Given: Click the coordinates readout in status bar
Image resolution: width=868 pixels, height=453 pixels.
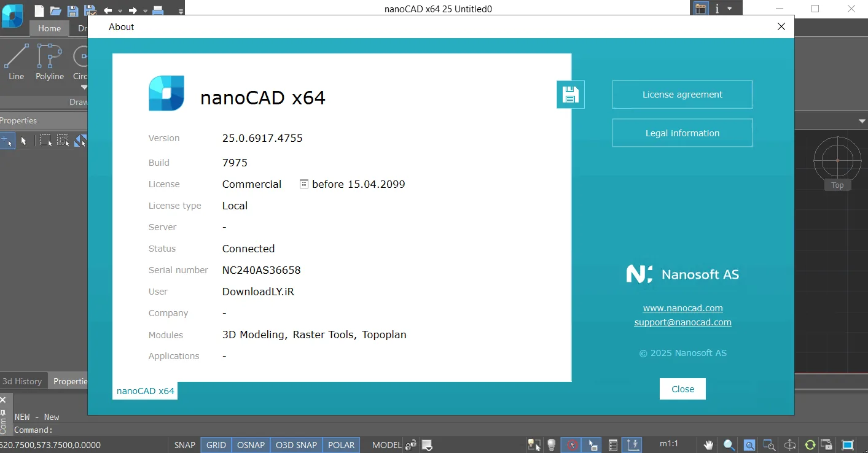Looking at the screenshot, I should tap(50, 445).
